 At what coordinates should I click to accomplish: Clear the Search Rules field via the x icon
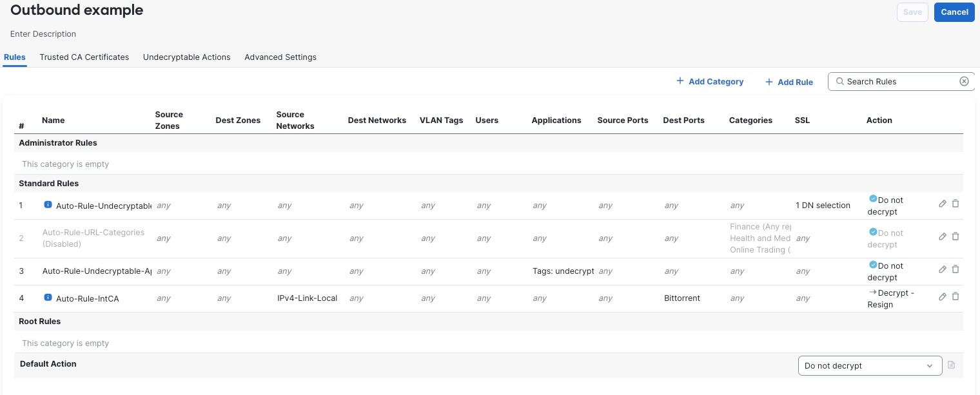tap(964, 81)
